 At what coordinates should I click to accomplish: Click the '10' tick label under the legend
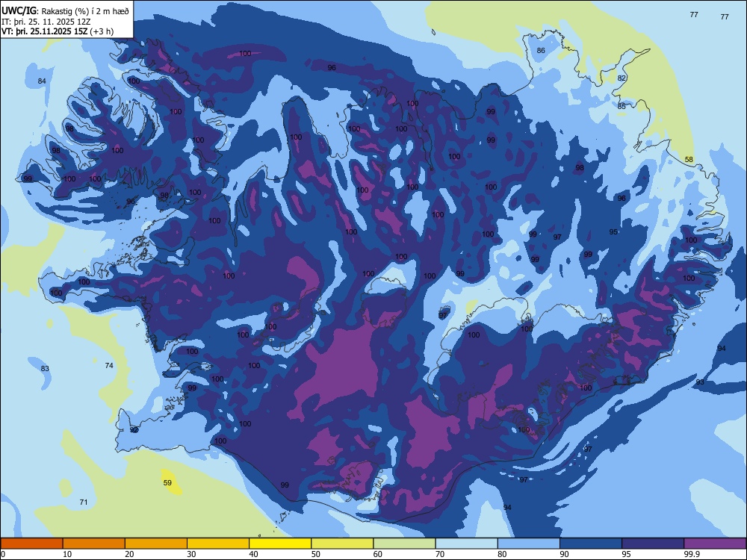click(x=67, y=554)
